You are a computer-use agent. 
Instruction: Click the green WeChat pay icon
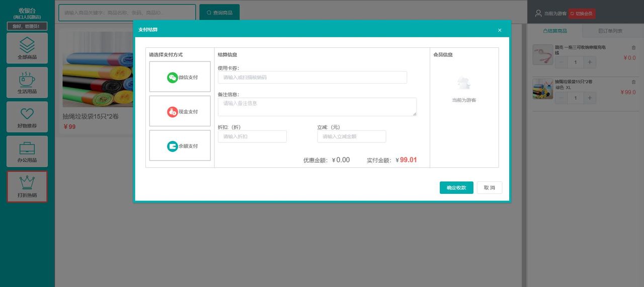pyautogui.click(x=173, y=78)
